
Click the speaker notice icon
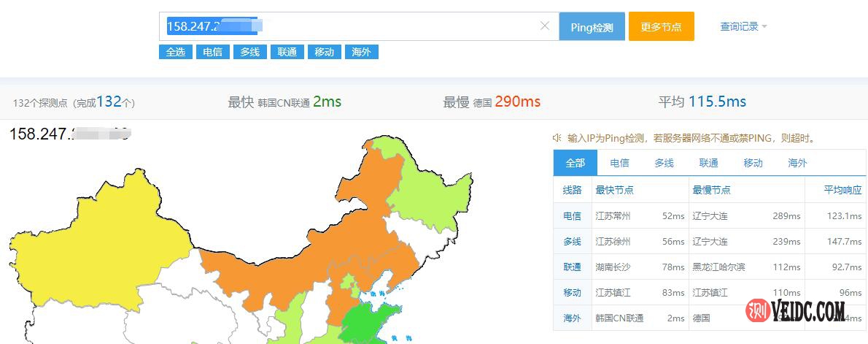click(557, 138)
